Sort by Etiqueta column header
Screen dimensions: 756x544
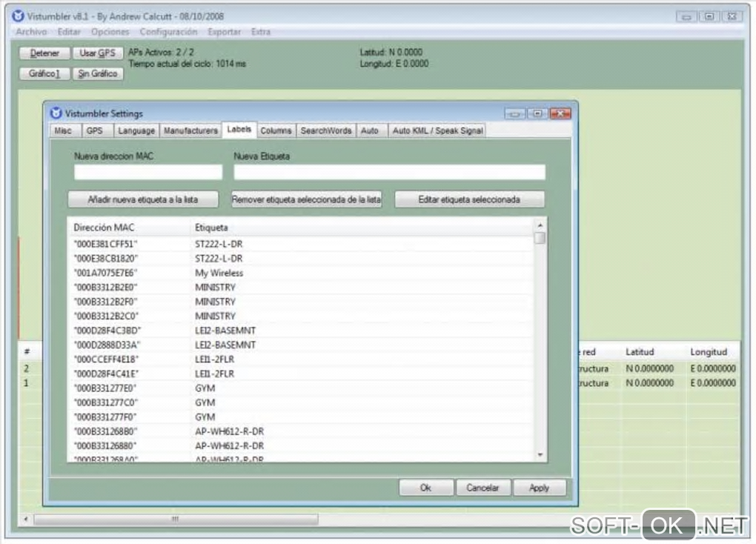[x=362, y=228]
